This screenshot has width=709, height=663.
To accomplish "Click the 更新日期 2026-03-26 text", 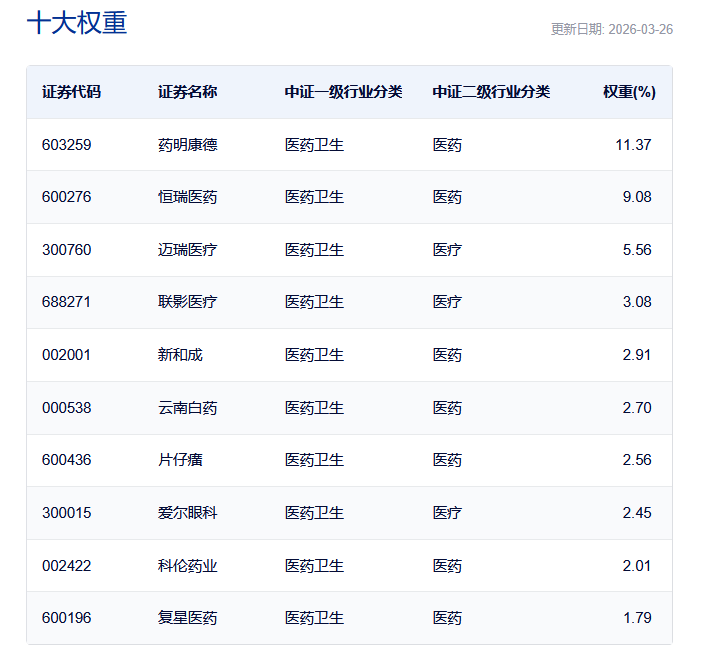I will tap(611, 29).
